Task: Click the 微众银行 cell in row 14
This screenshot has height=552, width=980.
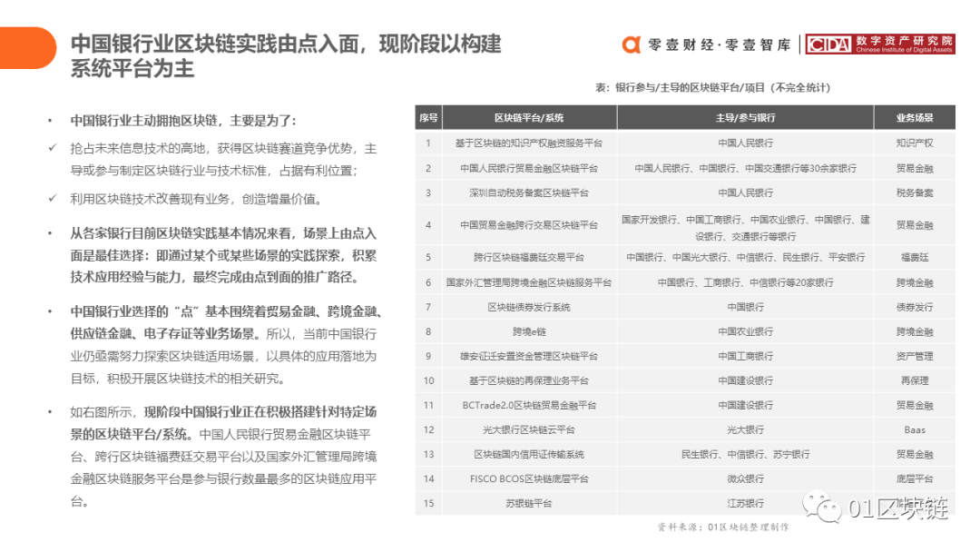Action: (x=745, y=478)
